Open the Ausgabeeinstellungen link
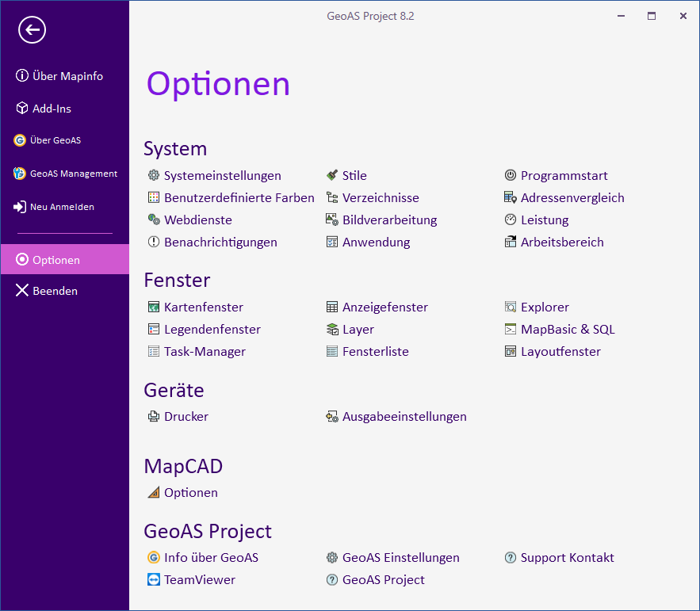The height and width of the screenshot is (611, 700). pos(404,416)
